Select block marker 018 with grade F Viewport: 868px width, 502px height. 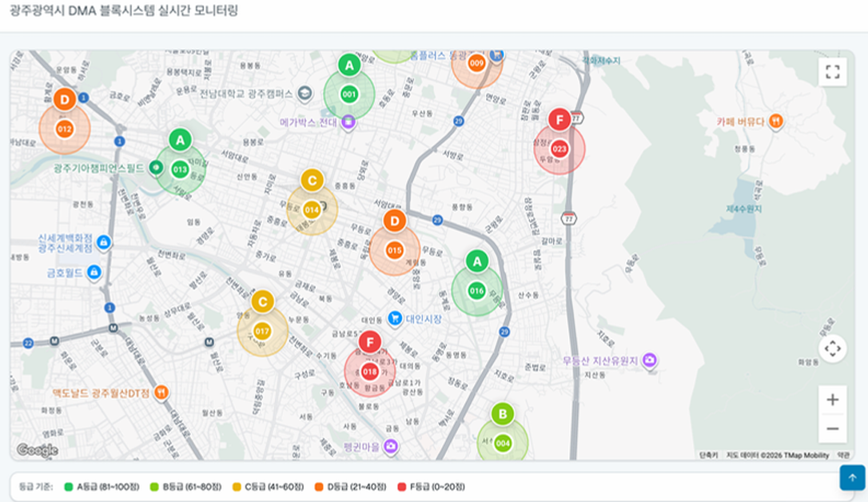point(370,372)
